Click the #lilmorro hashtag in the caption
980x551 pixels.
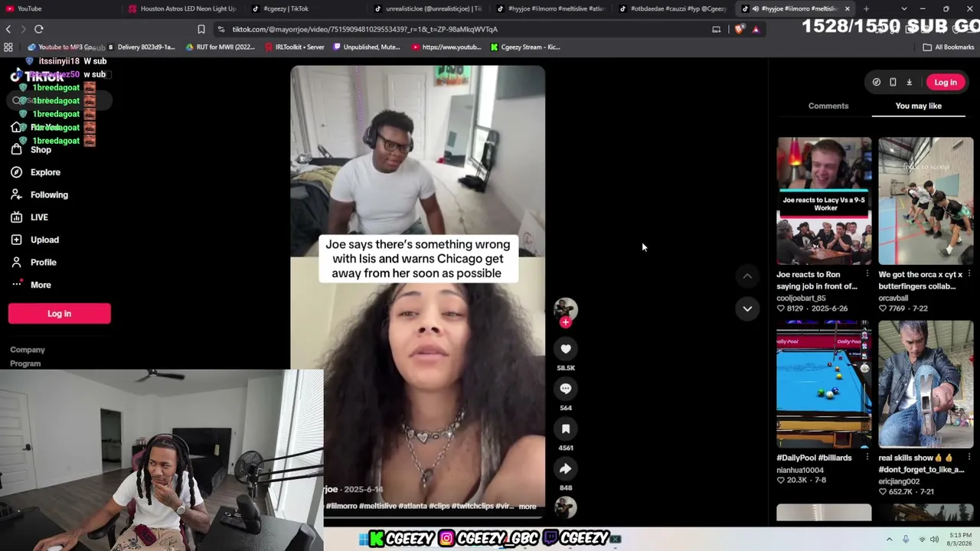(341, 507)
